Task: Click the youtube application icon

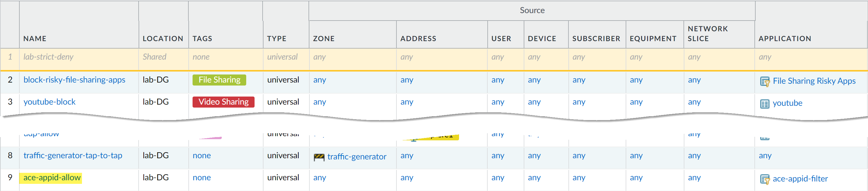Action: click(765, 104)
